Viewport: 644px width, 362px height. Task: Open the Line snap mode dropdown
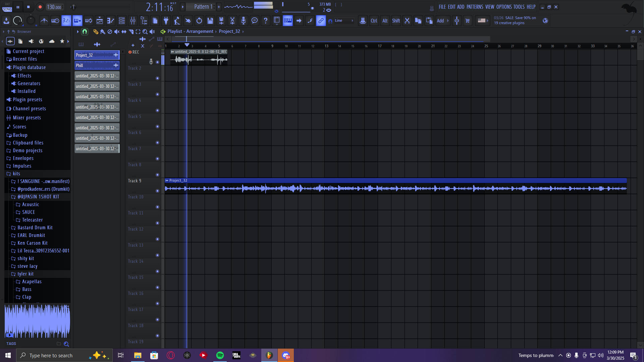click(x=344, y=21)
